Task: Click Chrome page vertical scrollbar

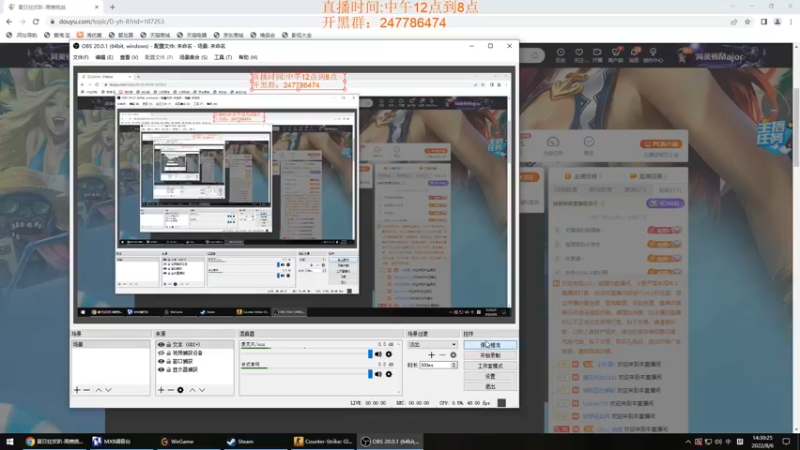Action: 796,128
